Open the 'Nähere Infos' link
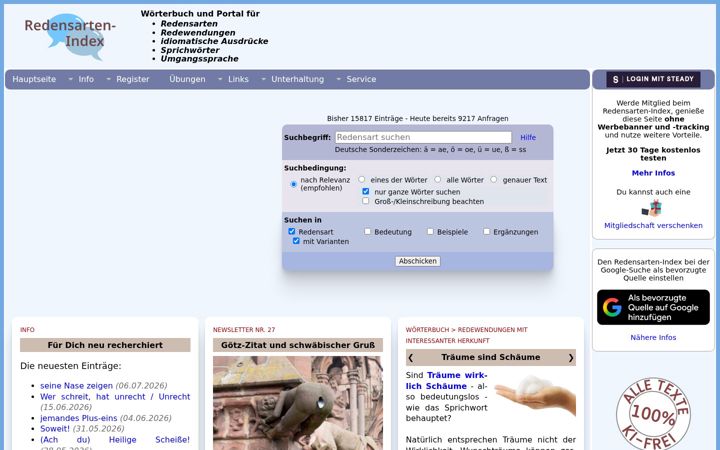The width and height of the screenshot is (720, 450). [x=653, y=338]
